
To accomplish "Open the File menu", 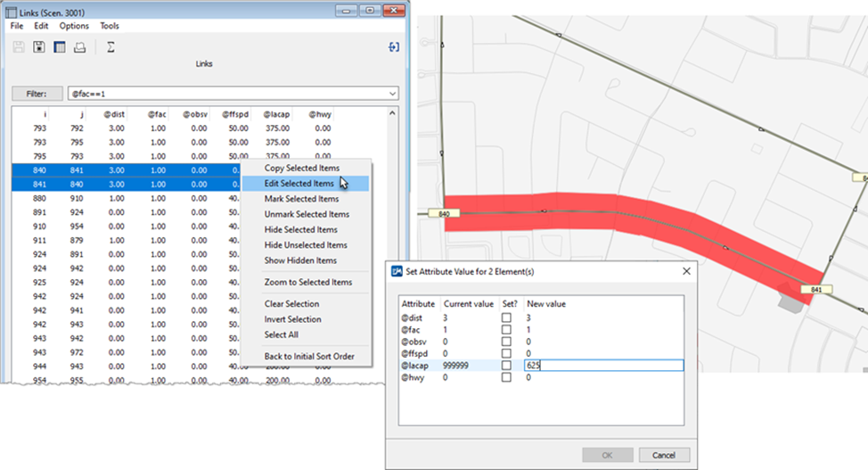I will [x=17, y=26].
